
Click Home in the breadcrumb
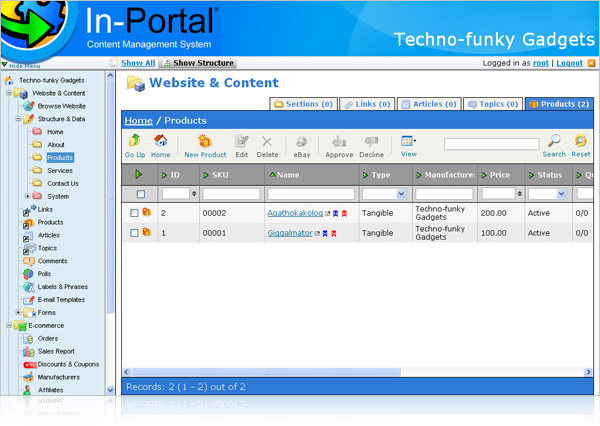tap(139, 121)
